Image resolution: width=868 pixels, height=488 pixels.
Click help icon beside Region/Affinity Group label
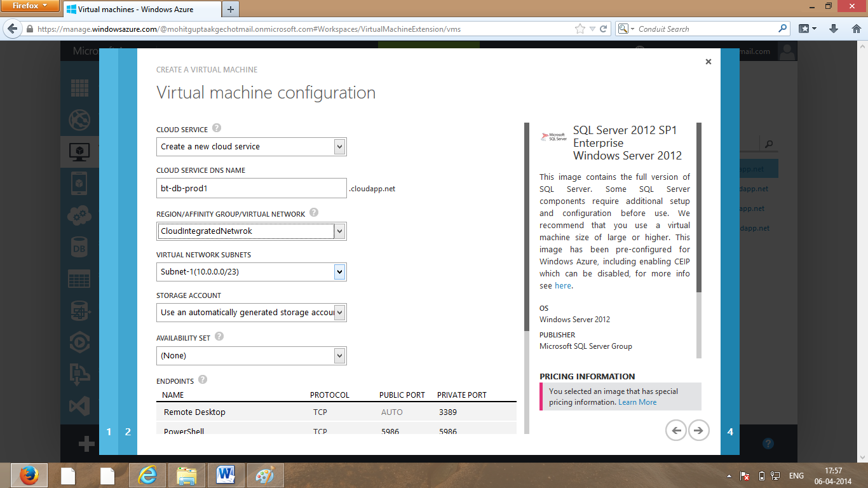coord(314,213)
